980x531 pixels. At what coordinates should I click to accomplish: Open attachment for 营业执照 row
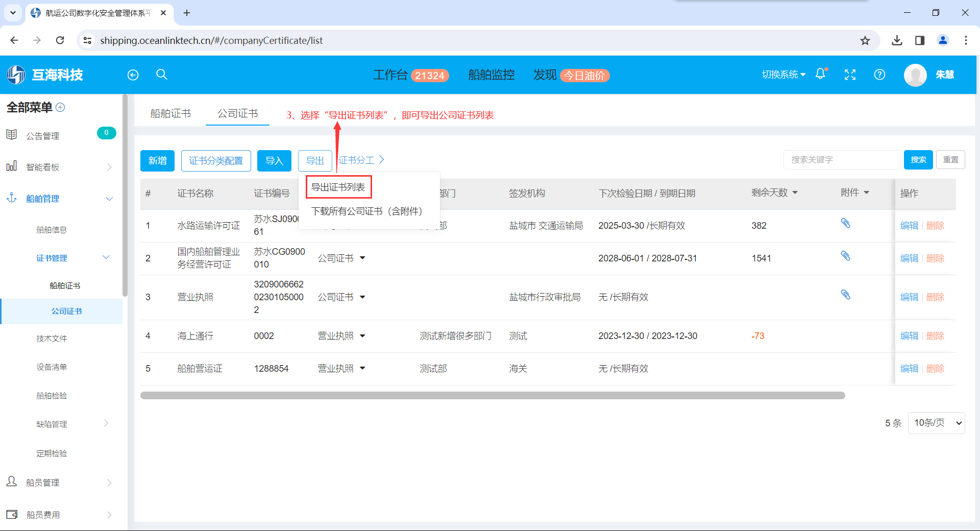click(846, 295)
